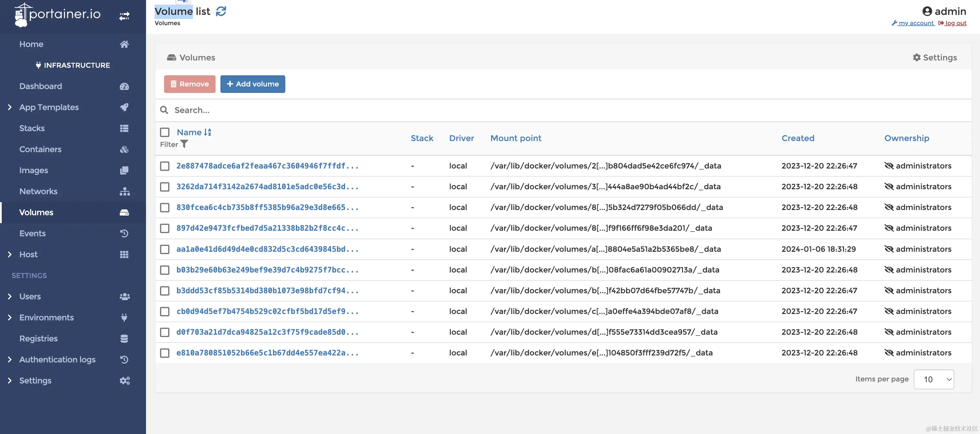This screenshot has height=434, width=980.
Task: Sort by the Driver column header
Action: pos(461,138)
